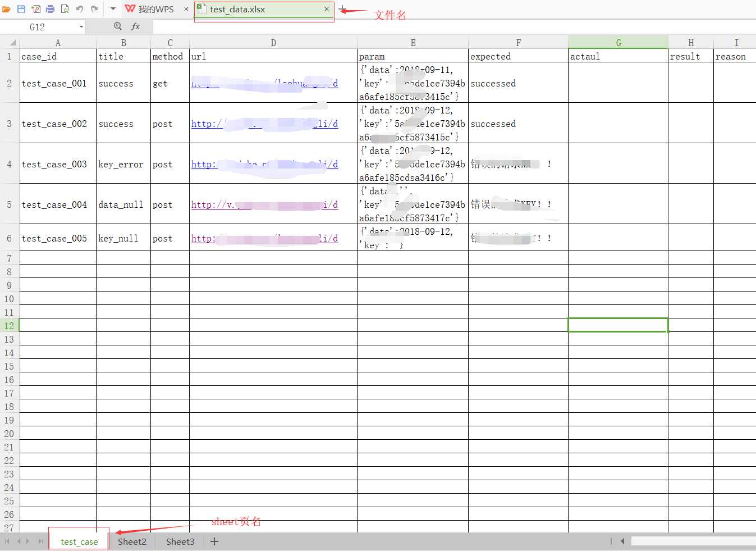Click the actaul header cell
The width and height of the screenshot is (756, 551).
pos(618,56)
